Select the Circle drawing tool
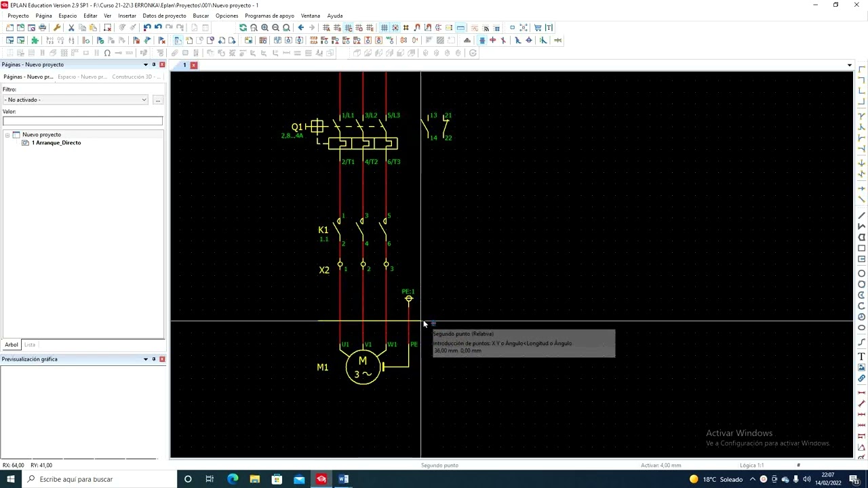This screenshot has height=488, width=868. (x=862, y=274)
